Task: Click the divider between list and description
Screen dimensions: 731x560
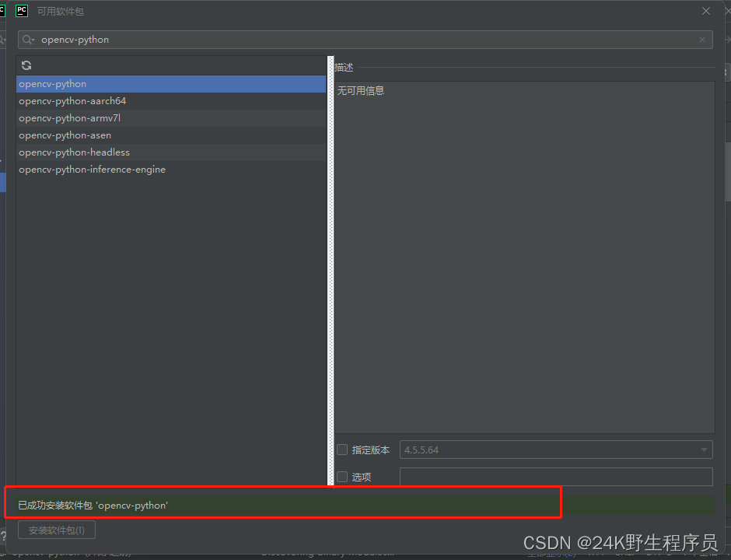Action: click(x=331, y=272)
